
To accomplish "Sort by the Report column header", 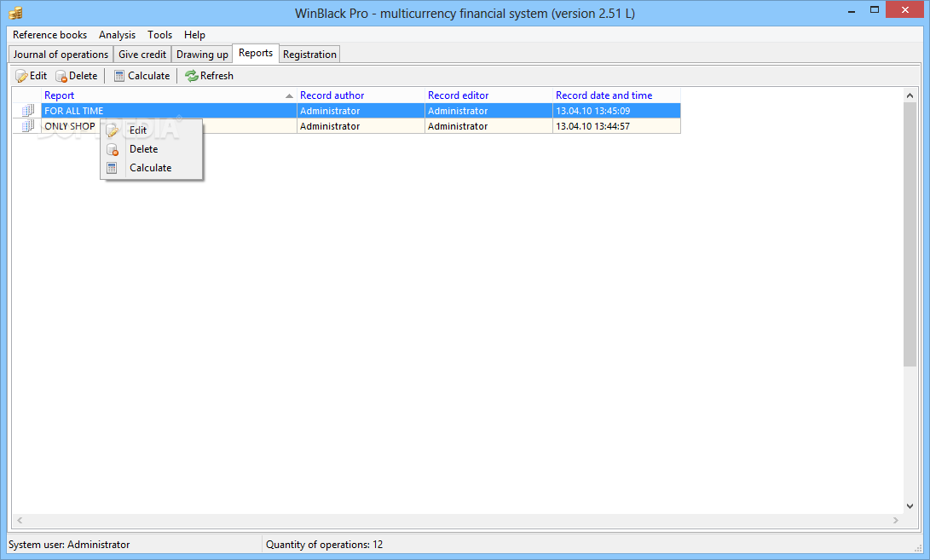I will point(169,95).
